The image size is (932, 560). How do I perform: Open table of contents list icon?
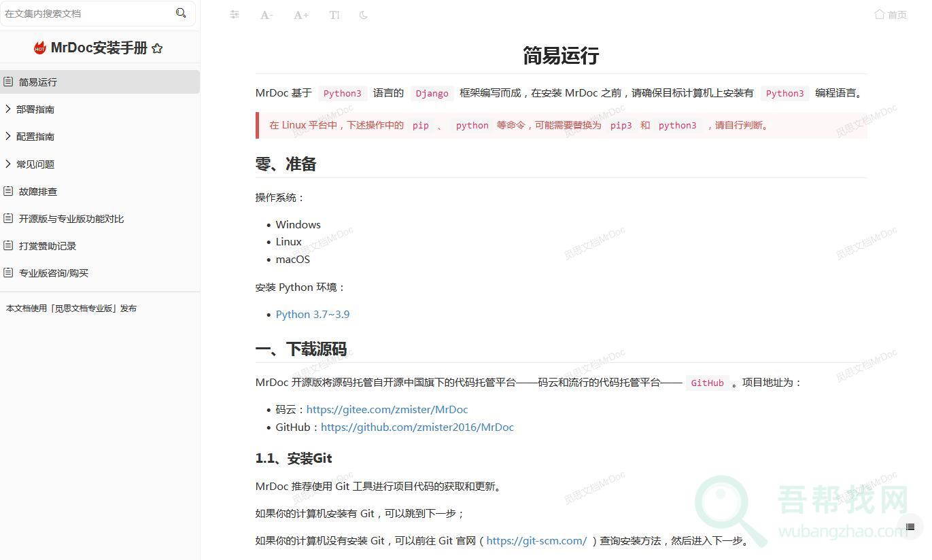coord(910,527)
